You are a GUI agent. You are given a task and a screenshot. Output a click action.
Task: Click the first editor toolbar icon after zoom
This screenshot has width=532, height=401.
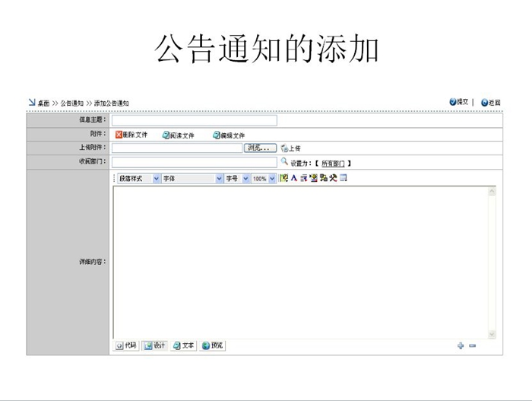284,178
